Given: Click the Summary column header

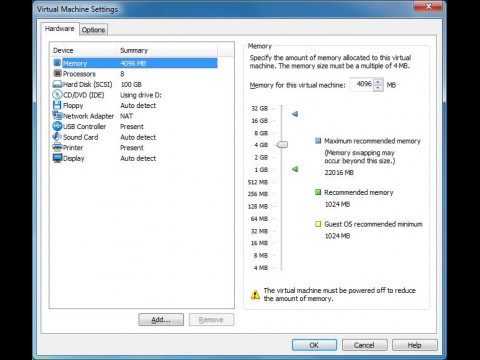Looking at the screenshot, I should pyautogui.click(x=167, y=50).
